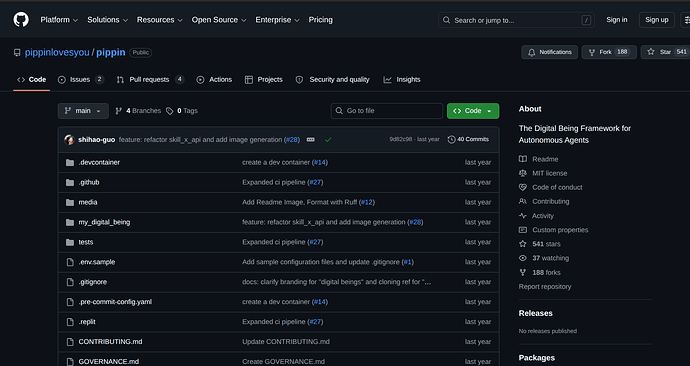This screenshot has height=366, width=690.
Task: Go to the Pricing page
Action: (x=320, y=20)
